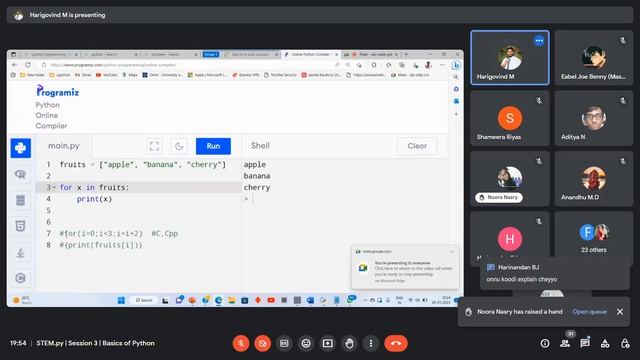
Task: Toggle dark mode moon icon
Action: click(x=179, y=146)
